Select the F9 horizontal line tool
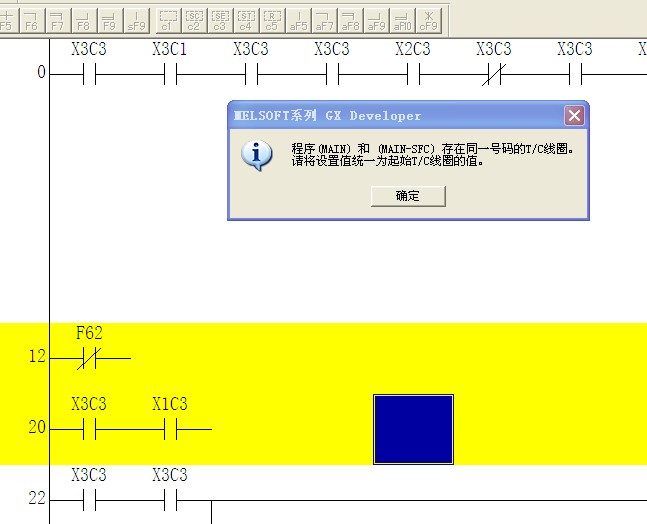 click(110, 19)
